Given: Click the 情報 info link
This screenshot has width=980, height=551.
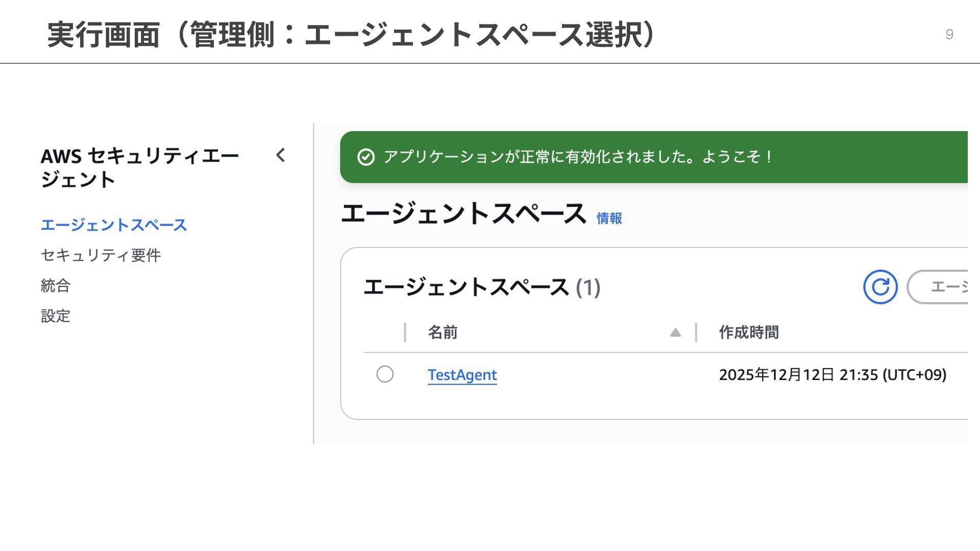Looking at the screenshot, I should click(609, 218).
